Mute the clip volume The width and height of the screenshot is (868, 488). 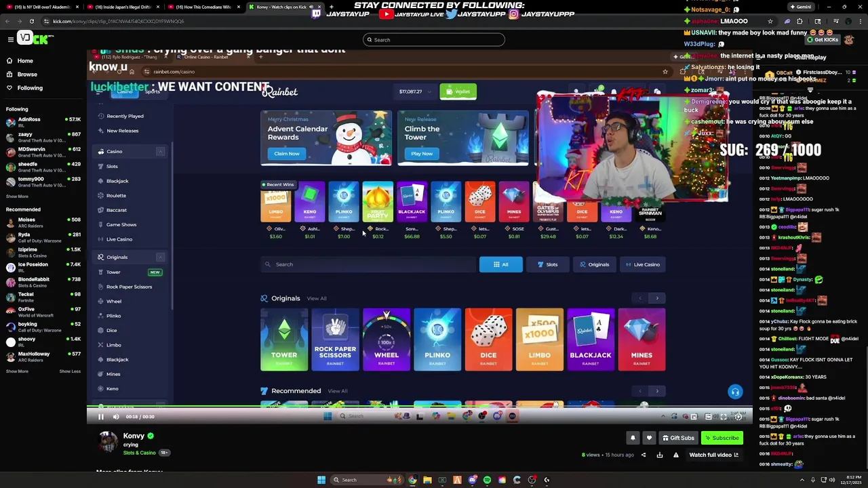click(116, 417)
